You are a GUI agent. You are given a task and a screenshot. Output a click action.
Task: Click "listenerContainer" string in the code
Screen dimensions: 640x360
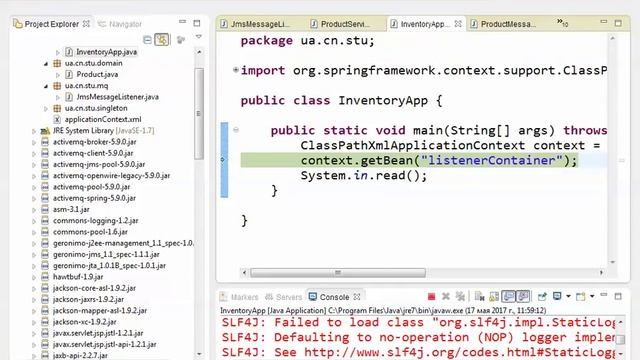pyautogui.click(x=492, y=160)
